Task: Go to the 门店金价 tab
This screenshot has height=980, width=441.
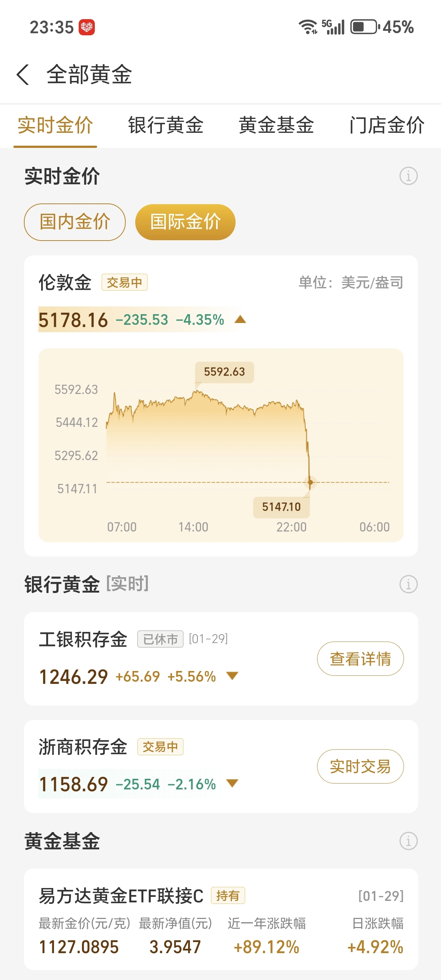Action: point(386,125)
